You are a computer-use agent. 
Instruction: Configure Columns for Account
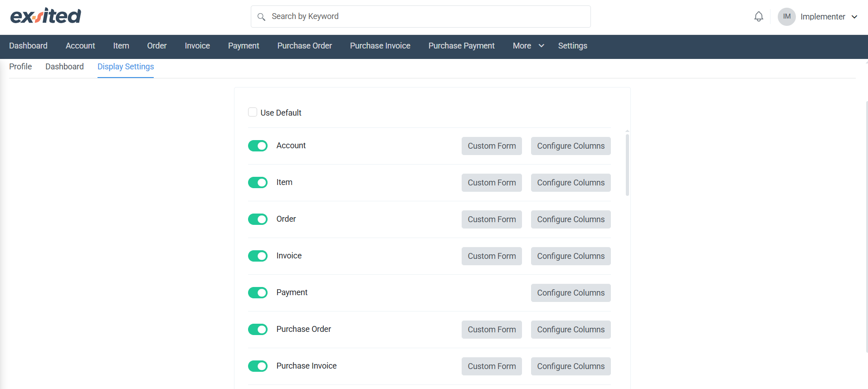571,146
